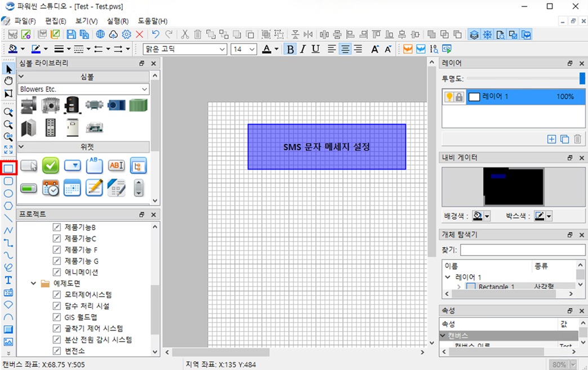This screenshot has width=588, height=370.
Task: Open the 파일(F) menu
Action: [x=25, y=21]
